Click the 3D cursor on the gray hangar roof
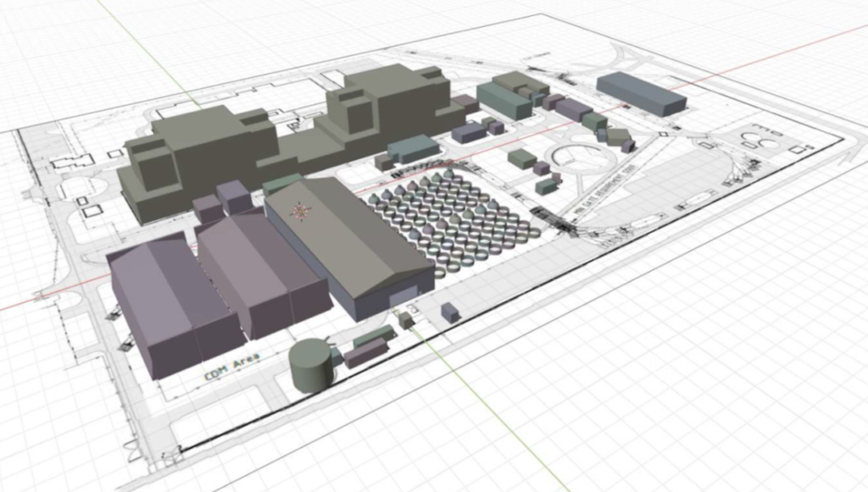The width and height of the screenshot is (868, 492). pyautogui.click(x=301, y=211)
